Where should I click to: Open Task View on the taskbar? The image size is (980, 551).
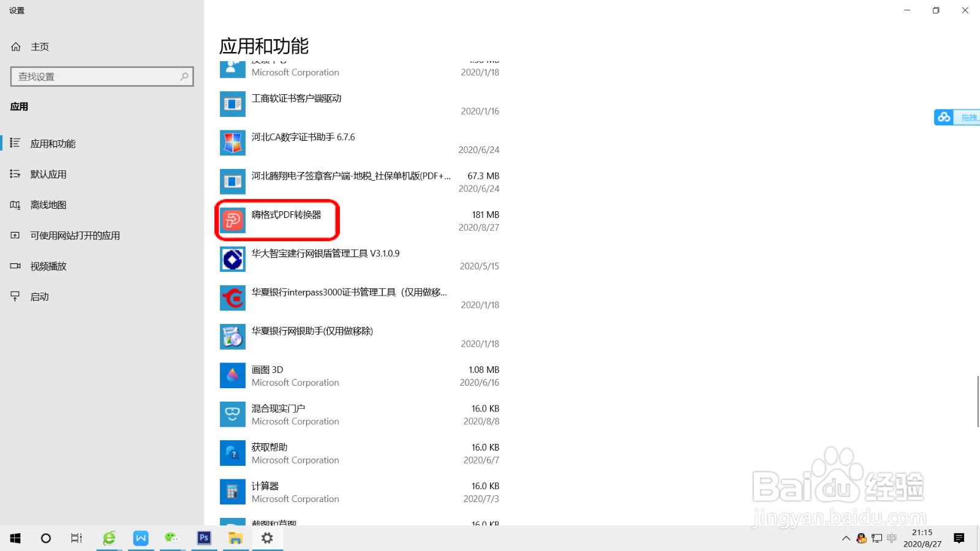coord(77,538)
